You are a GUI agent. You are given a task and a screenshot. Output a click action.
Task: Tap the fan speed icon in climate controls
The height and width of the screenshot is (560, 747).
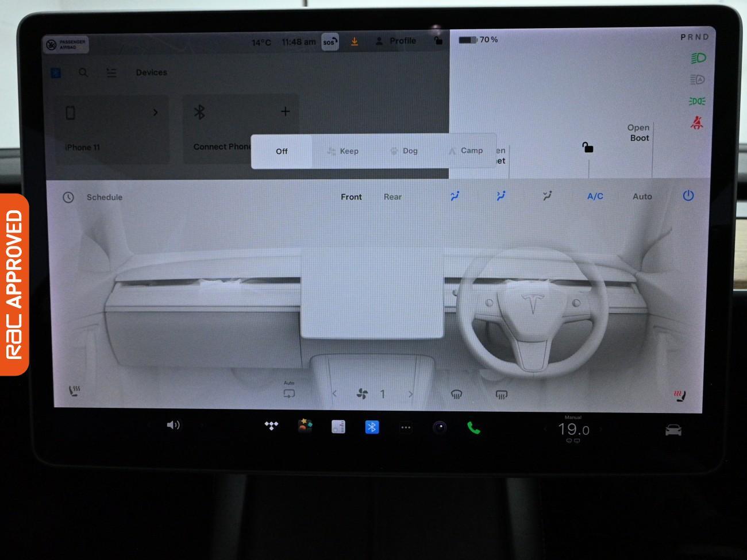(361, 394)
